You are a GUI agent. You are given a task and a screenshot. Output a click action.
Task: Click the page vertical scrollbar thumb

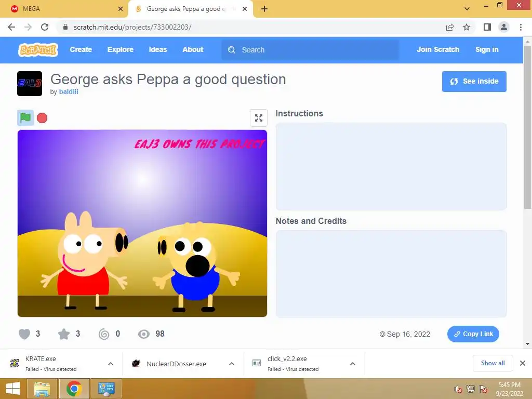pyautogui.click(x=528, y=127)
